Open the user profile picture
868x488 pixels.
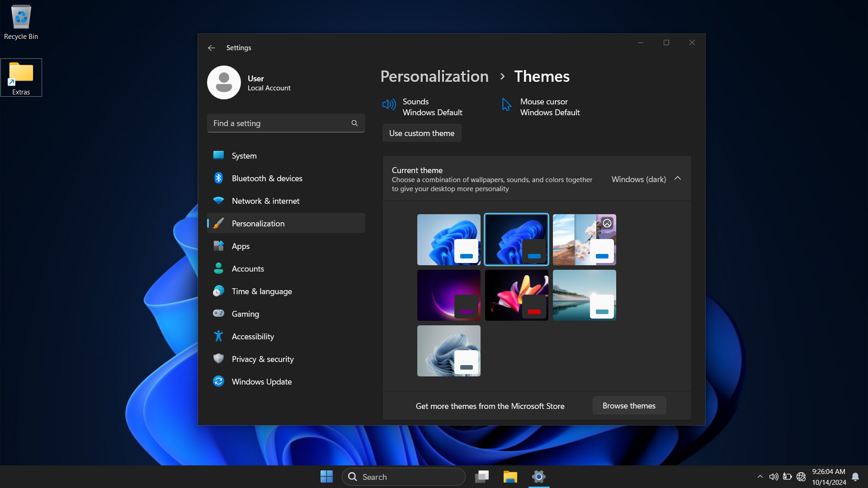point(224,82)
